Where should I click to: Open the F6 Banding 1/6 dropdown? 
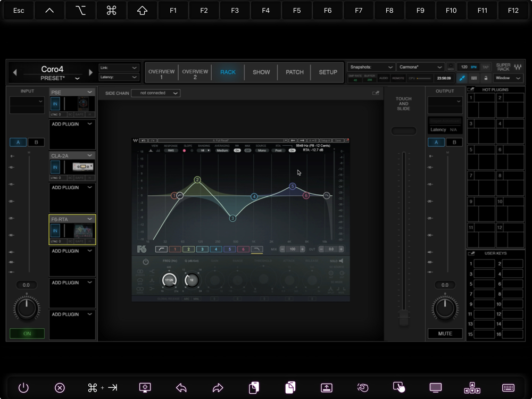click(x=204, y=151)
